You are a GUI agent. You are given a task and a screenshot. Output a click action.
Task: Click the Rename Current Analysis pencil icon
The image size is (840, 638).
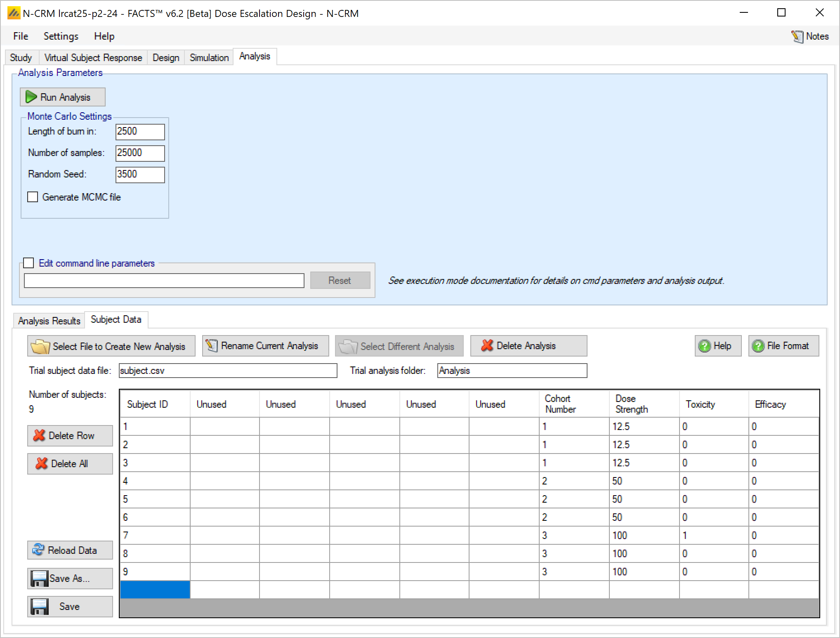[212, 345]
